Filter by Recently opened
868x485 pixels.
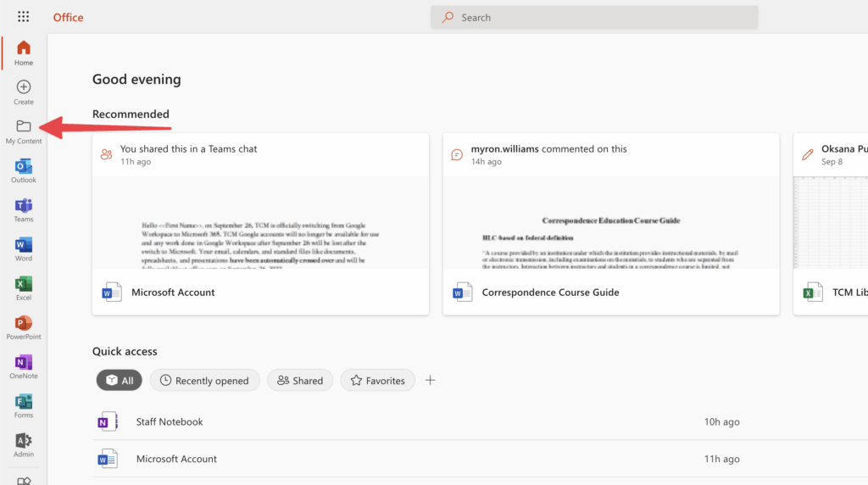[204, 381]
